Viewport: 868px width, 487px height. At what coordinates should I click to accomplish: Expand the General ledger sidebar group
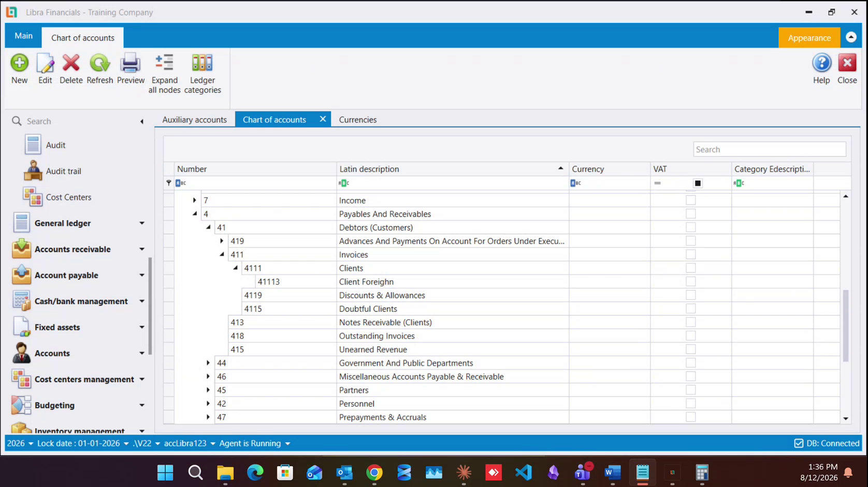coord(141,223)
